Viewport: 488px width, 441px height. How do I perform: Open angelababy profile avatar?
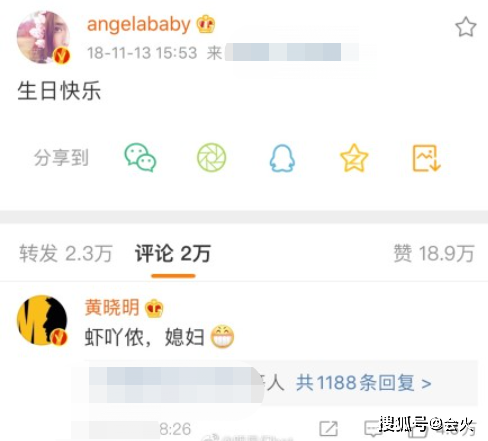43,37
